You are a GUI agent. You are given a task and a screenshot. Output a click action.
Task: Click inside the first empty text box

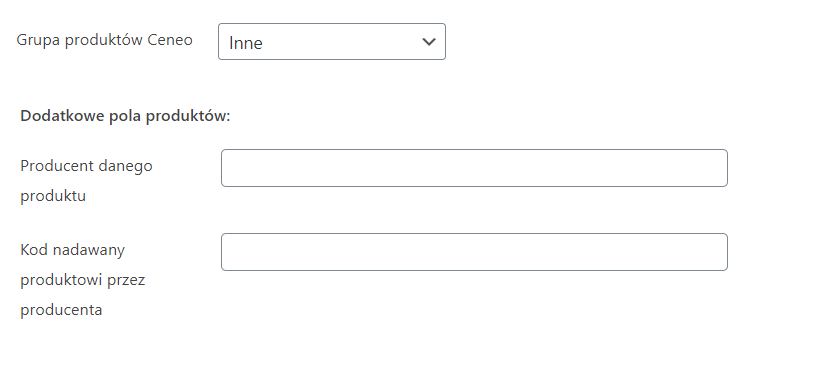(474, 168)
